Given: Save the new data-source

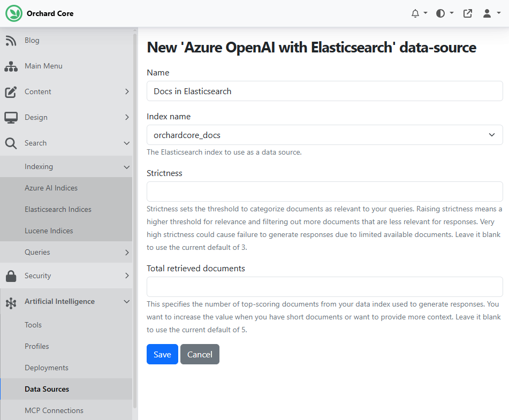Looking at the screenshot, I should tap(162, 354).
